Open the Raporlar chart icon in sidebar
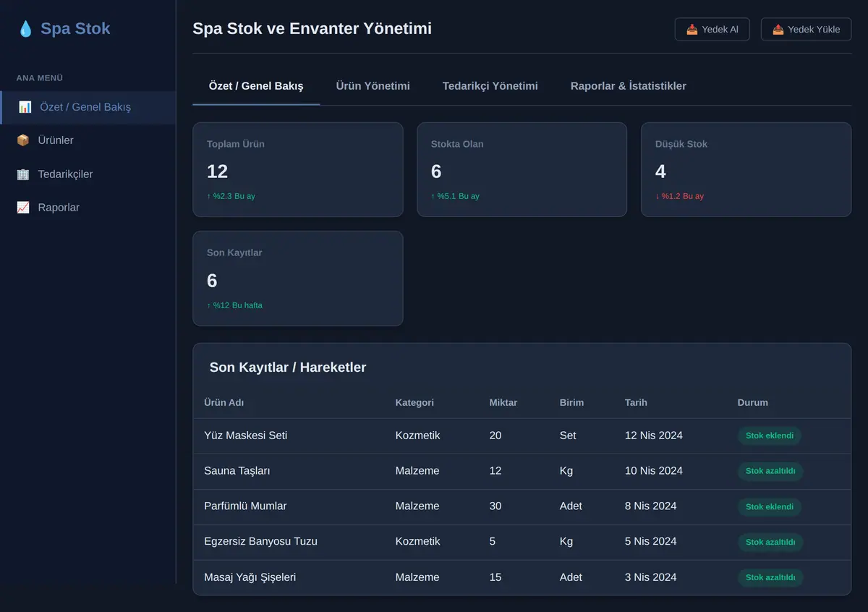Viewport: 868px width, 612px height. (x=23, y=208)
